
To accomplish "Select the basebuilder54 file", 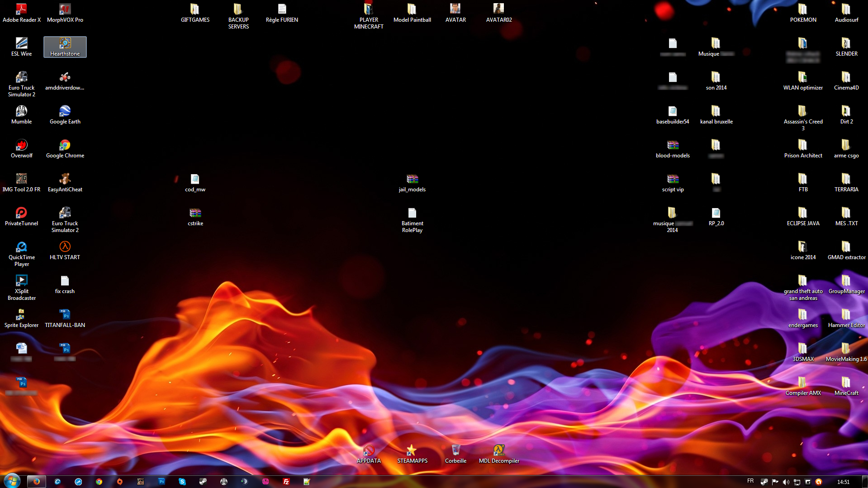I will (673, 114).
